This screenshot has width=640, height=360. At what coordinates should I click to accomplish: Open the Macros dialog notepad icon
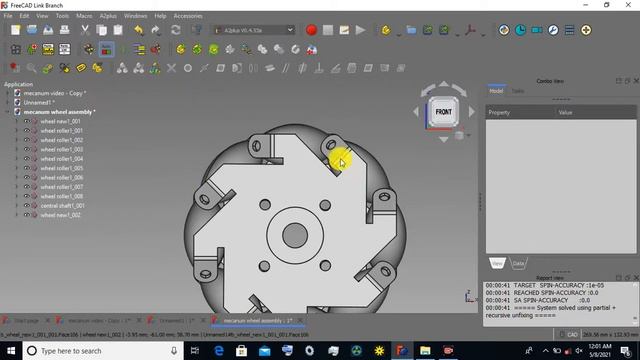[x=344, y=30]
